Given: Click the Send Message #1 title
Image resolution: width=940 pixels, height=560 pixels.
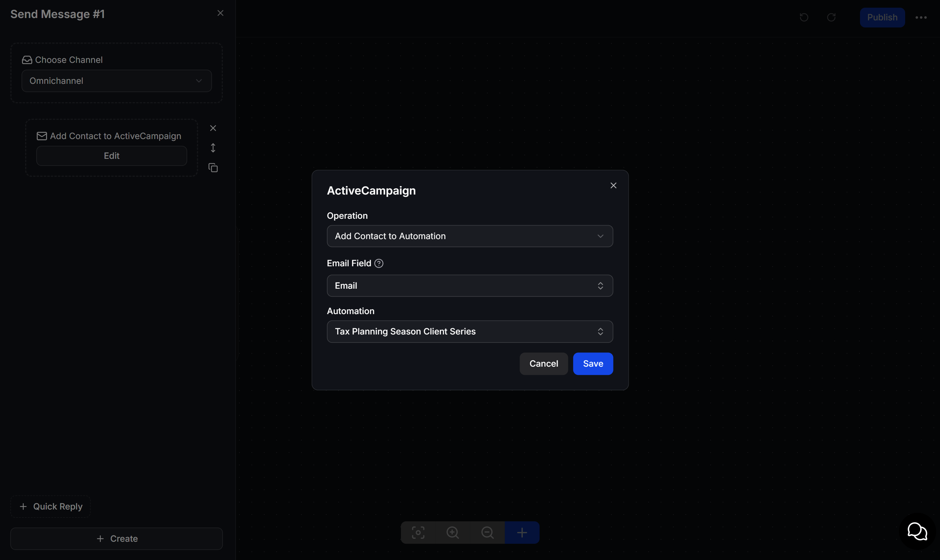Looking at the screenshot, I should tap(57, 14).
